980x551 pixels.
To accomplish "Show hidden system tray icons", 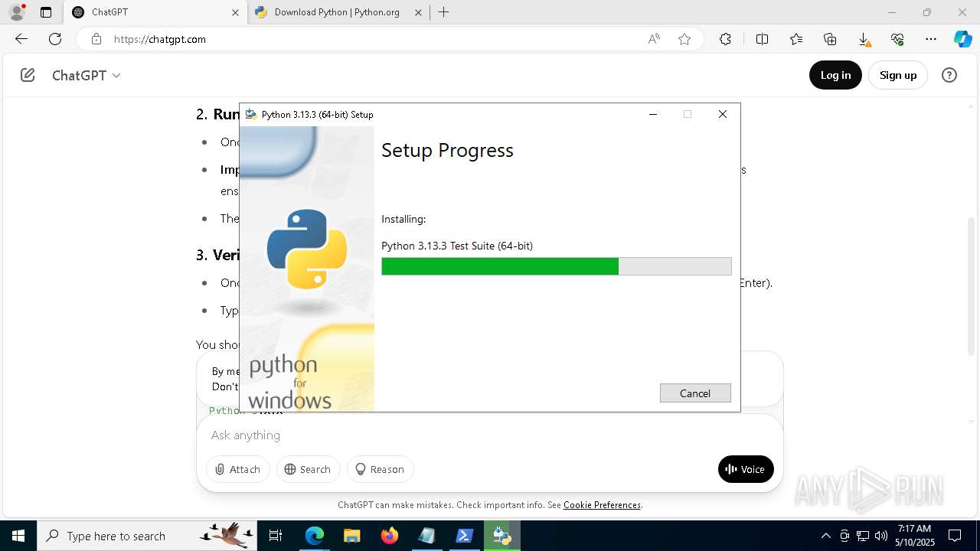I will [825, 536].
